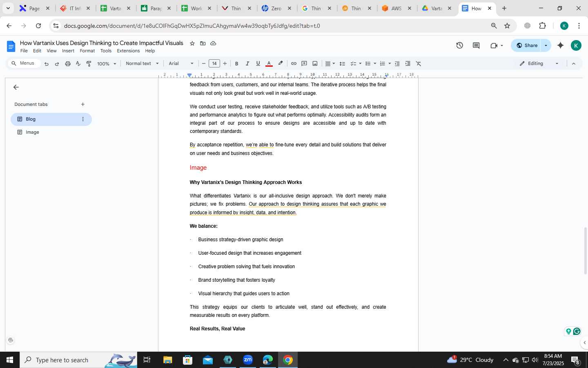
Task: Open the Extensions menu
Action: (128, 51)
